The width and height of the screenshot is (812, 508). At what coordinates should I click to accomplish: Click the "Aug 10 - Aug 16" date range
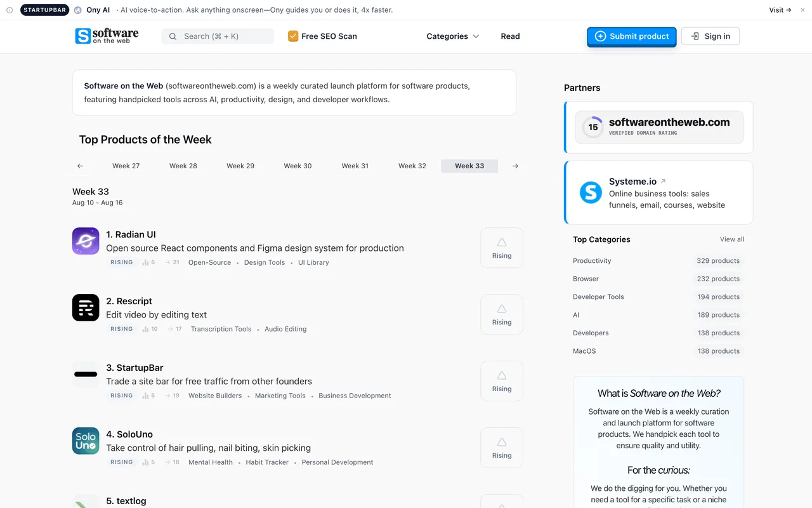coord(98,203)
